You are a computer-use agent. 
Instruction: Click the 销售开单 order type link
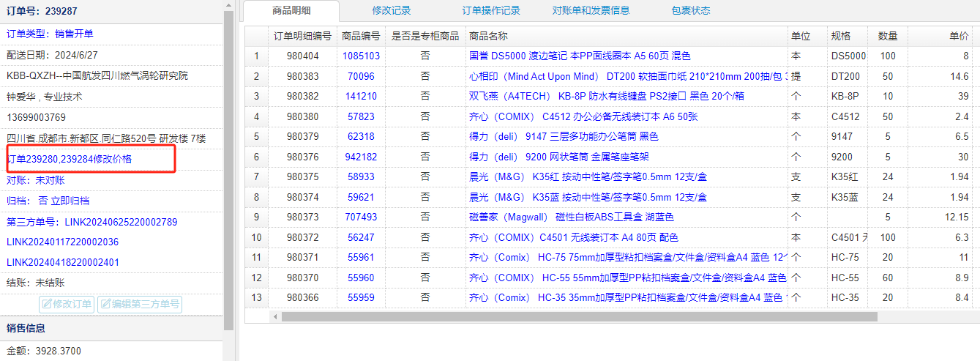click(74, 34)
